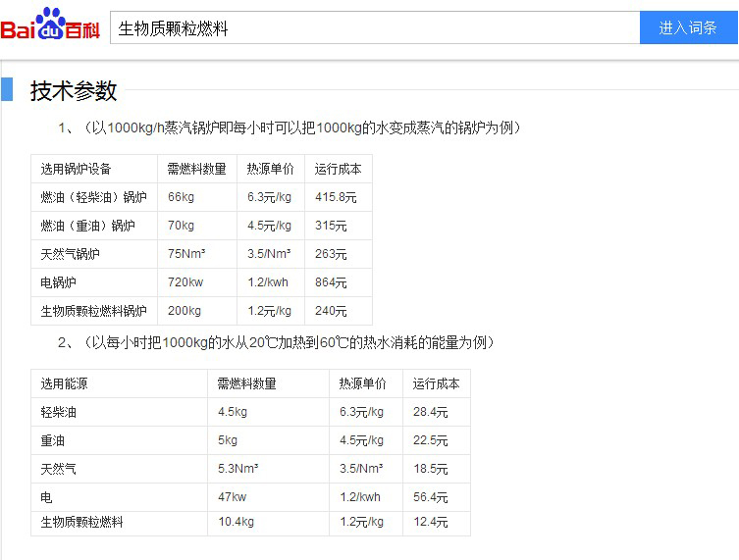Select the 燃油（重油）锅炉 row label
739x560 pixels.
(87, 226)
